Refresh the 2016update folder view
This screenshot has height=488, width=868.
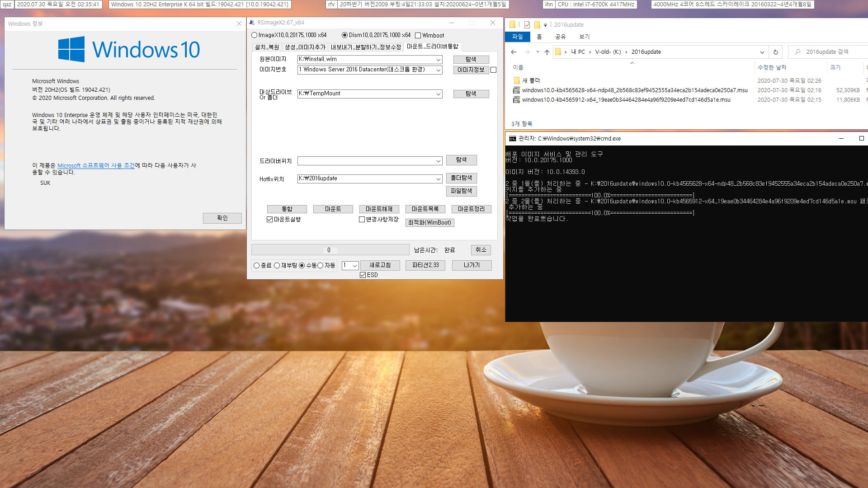click(776, 52)
